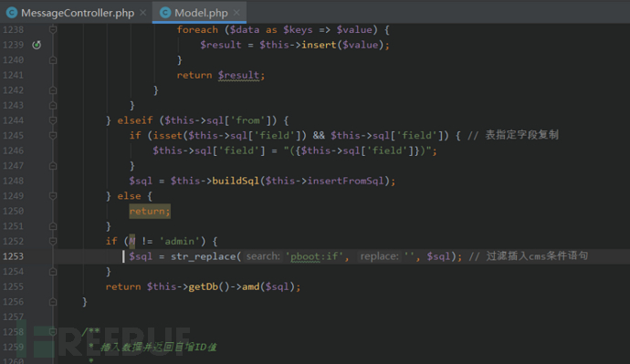Collapse the foreach block at line 1238
The image size is (630, 364).
[53, 30]
